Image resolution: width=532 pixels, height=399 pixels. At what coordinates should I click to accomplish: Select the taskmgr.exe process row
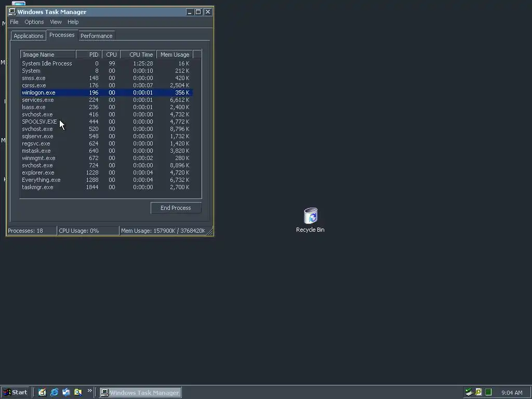107,187
